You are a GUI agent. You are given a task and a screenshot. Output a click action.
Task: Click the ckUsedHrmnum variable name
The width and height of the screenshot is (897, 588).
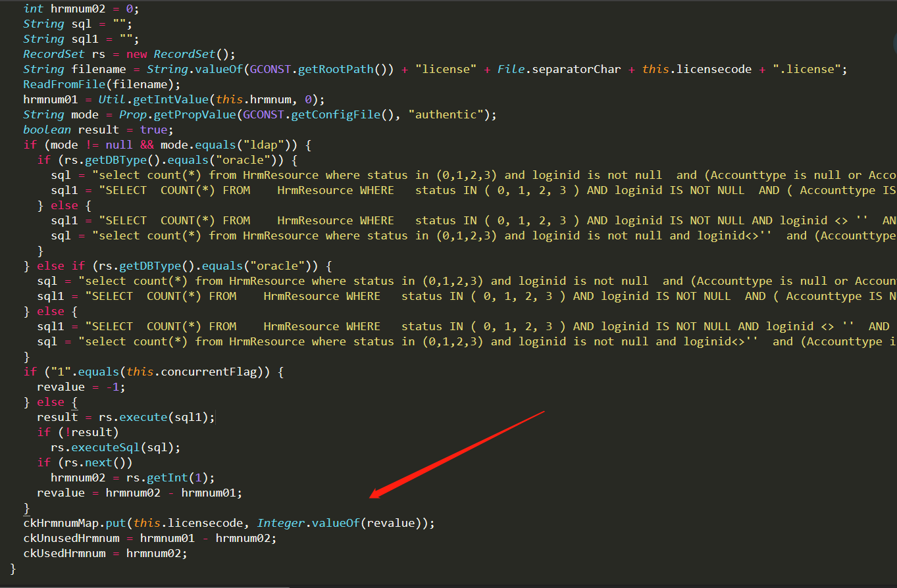click(64, 553)
